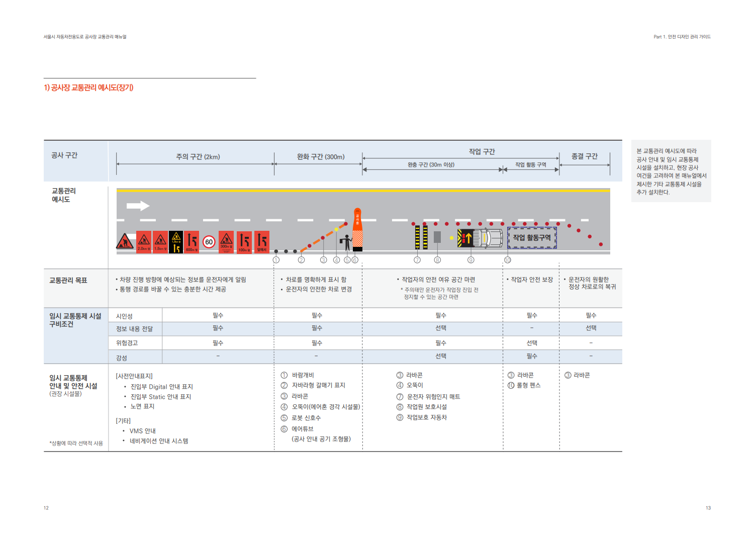Click the 종결 구간 section header
Viewport: 756px width, 534px height.
(584, 156)
